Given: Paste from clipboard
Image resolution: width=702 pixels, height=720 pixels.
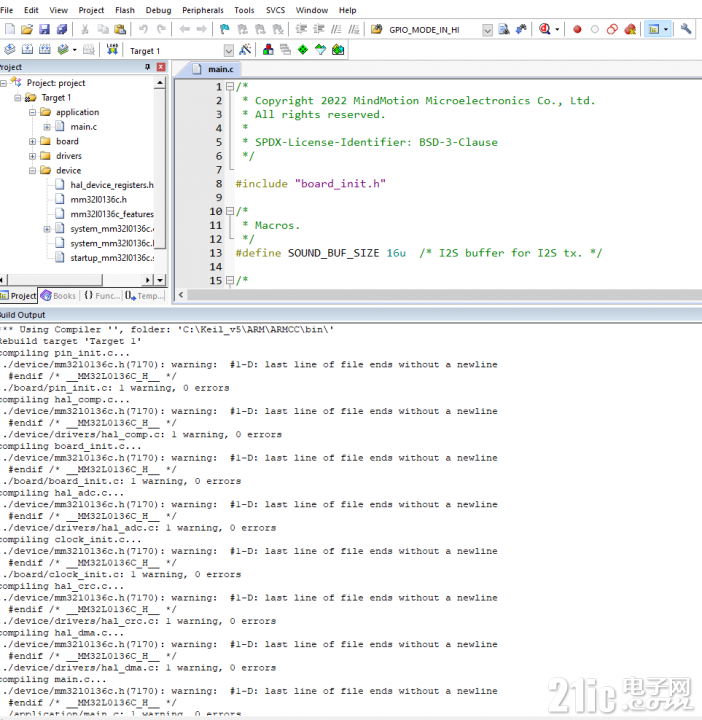Looking at the screenshot, I should pos(120,29).
